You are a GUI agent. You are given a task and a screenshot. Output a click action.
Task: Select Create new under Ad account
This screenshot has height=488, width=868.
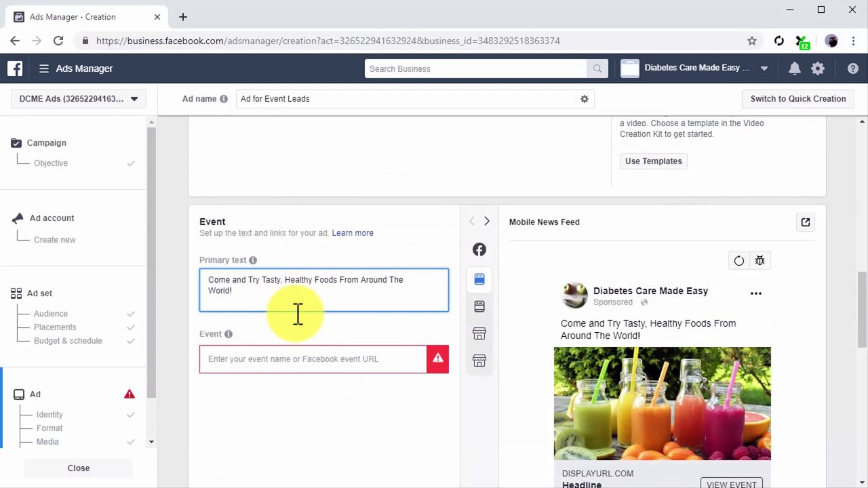tap(55, 240)
